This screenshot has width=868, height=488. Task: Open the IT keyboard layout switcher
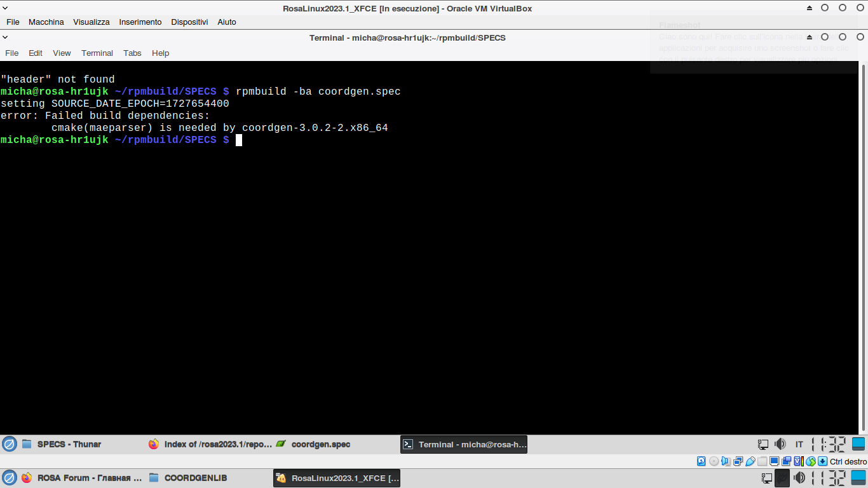pyautogui.click(x=799, y=444)
